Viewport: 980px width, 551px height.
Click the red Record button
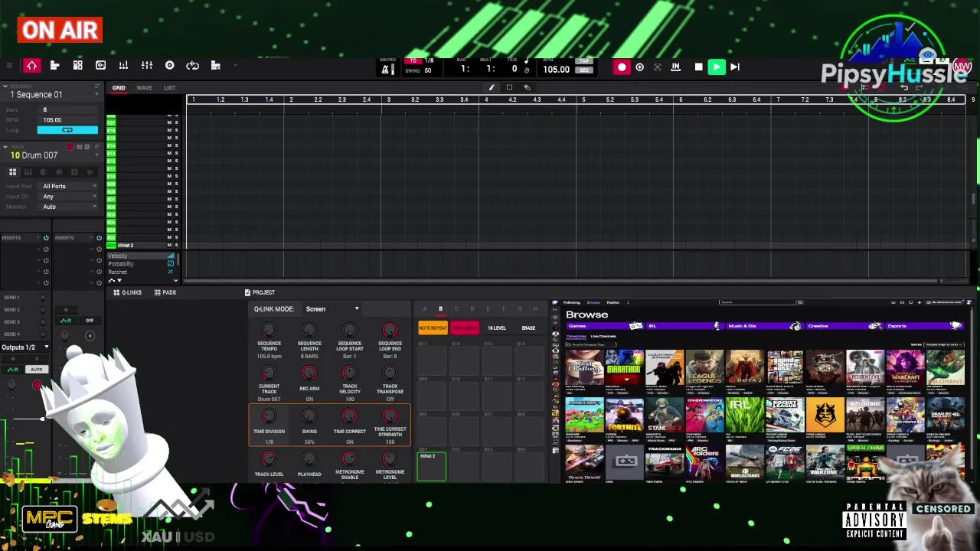tap(622, 67)
